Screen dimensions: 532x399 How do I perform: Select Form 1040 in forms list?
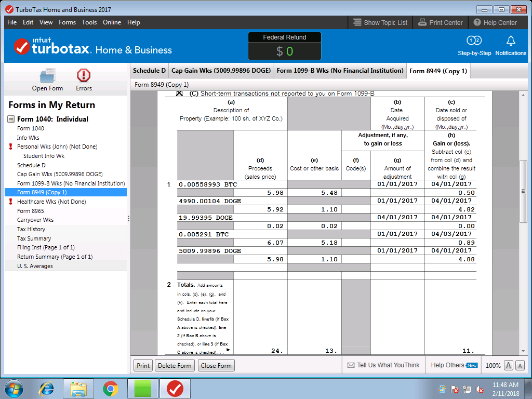pyautogui.click(x=31, y=128)
